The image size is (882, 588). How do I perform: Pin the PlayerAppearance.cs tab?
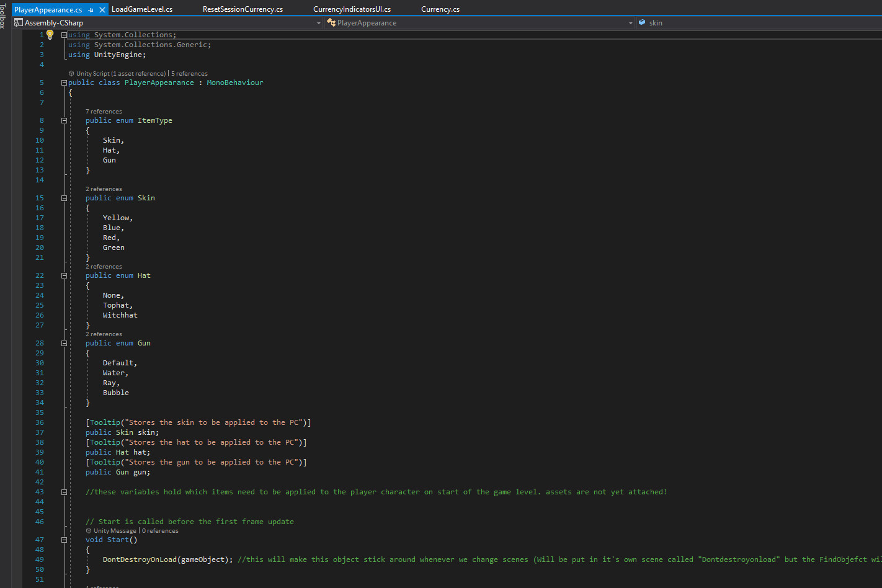pos(91,10)
